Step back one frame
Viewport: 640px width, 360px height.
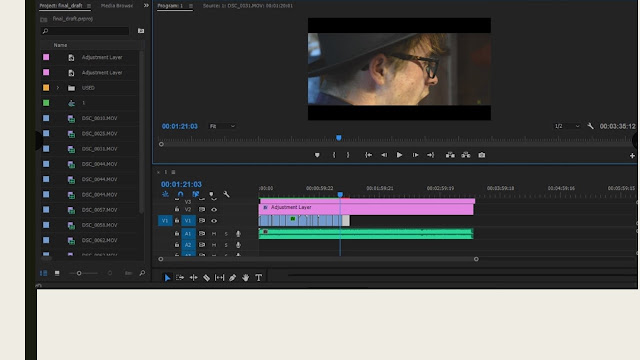(x=384, y=155)
